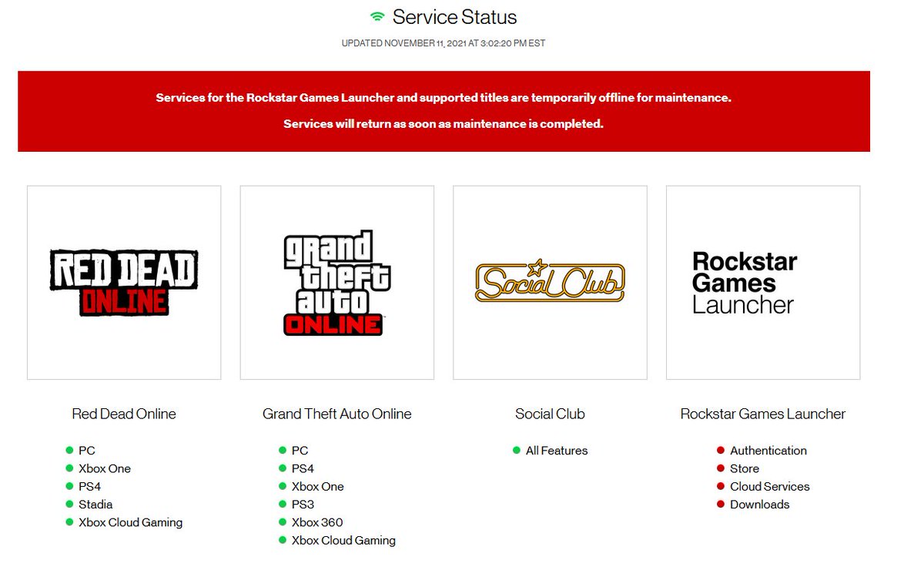924x587 pixels.
Task: Click the Downloads status entry
Action: pyautogui.click(x=760, y=505)
